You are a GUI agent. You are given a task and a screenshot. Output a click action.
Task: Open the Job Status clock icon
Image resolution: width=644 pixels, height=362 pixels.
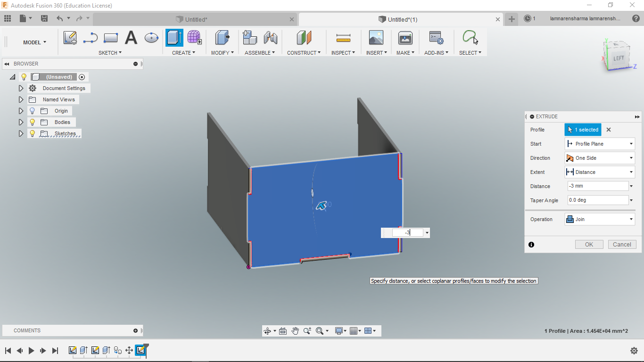click(x=528, y=19)
